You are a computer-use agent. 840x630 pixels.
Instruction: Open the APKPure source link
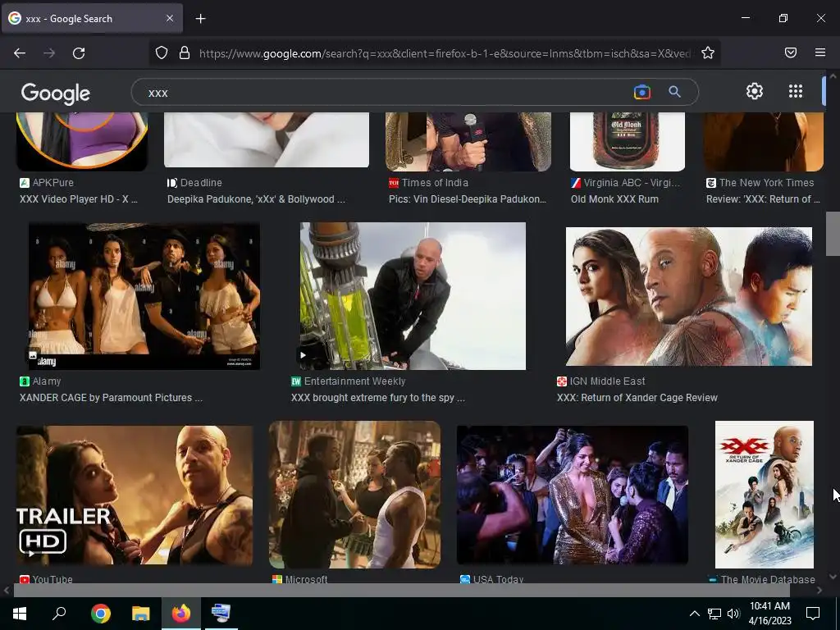point(47,183)
